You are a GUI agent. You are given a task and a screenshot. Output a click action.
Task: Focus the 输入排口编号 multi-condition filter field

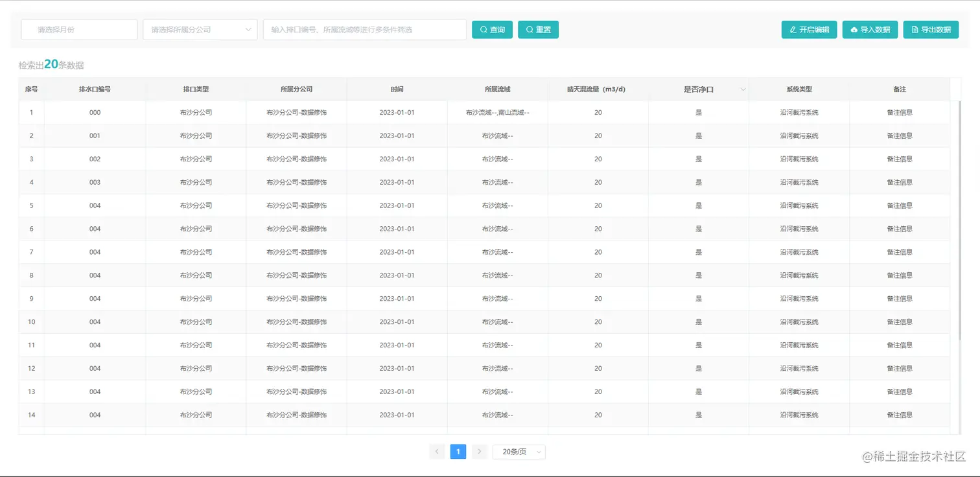(365, 30)
